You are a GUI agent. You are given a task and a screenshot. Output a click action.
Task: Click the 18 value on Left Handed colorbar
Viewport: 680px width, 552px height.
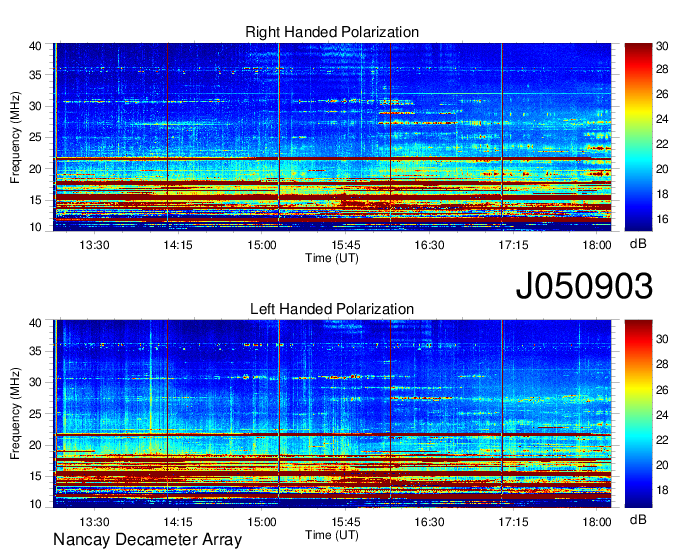(662, 490)
